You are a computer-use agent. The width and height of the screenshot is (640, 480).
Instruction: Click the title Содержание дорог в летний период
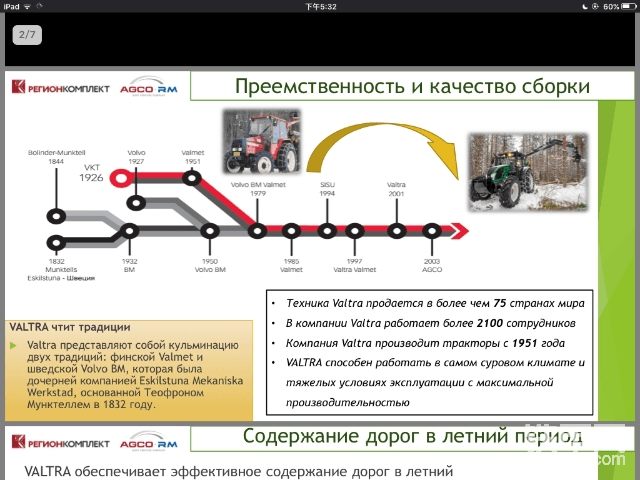pyautogui.click(x=413, y=436)
